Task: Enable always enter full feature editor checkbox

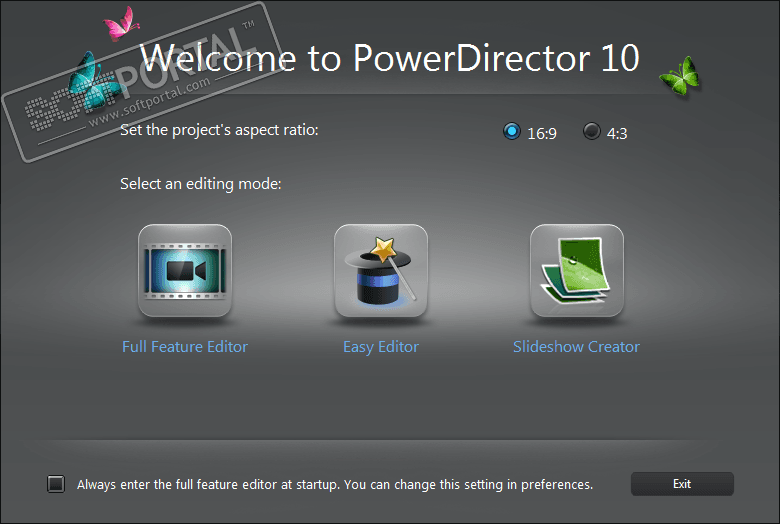Action: point(56,484)
